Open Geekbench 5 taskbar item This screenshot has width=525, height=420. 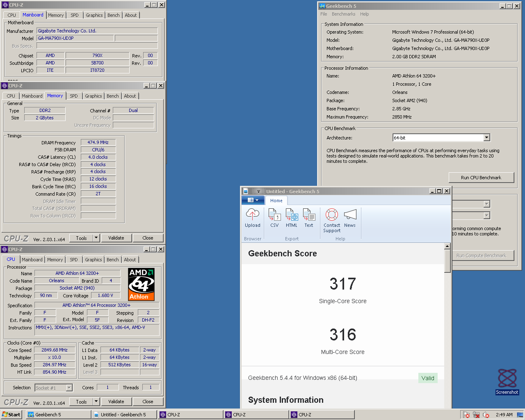(58, 415)
